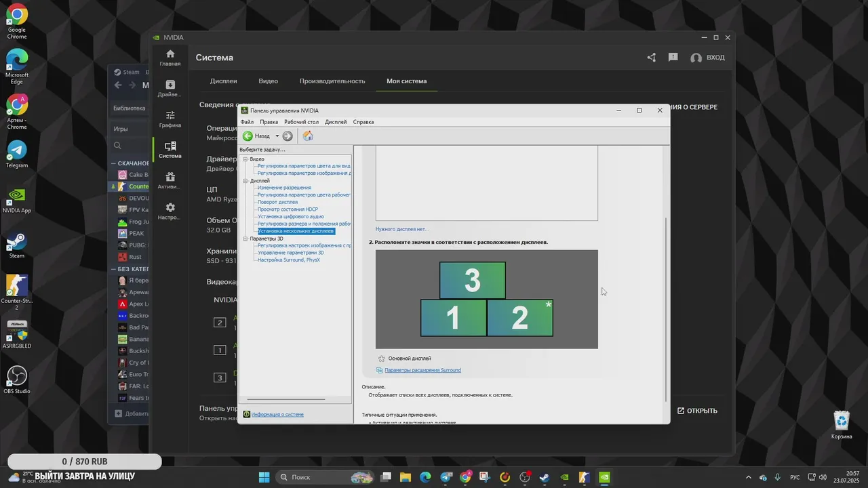Screen dimensions: 868x488
Task: Select Управление параметрами 3D task
Action: [x=290, y=253]
